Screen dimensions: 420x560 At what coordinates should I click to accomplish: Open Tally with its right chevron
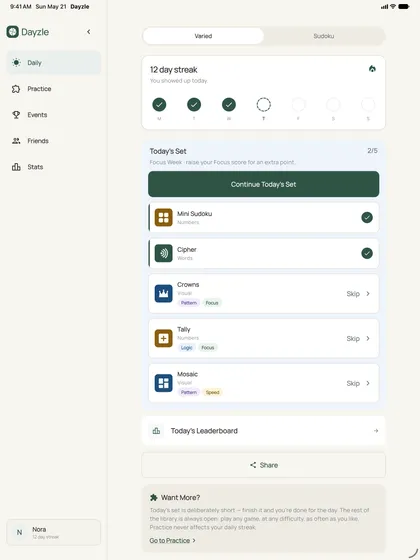pyautogui.click(x=368, y=338)
